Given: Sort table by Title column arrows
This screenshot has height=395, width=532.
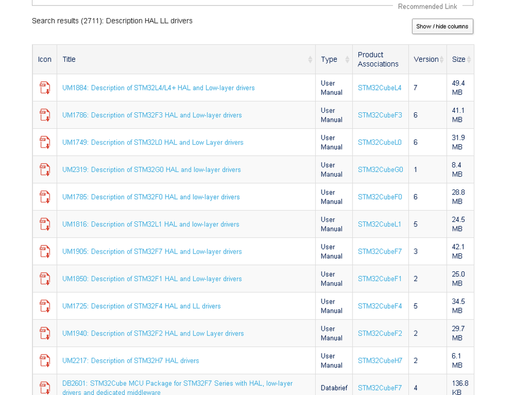Looking at the screenshot, I should tap(310, 59).
